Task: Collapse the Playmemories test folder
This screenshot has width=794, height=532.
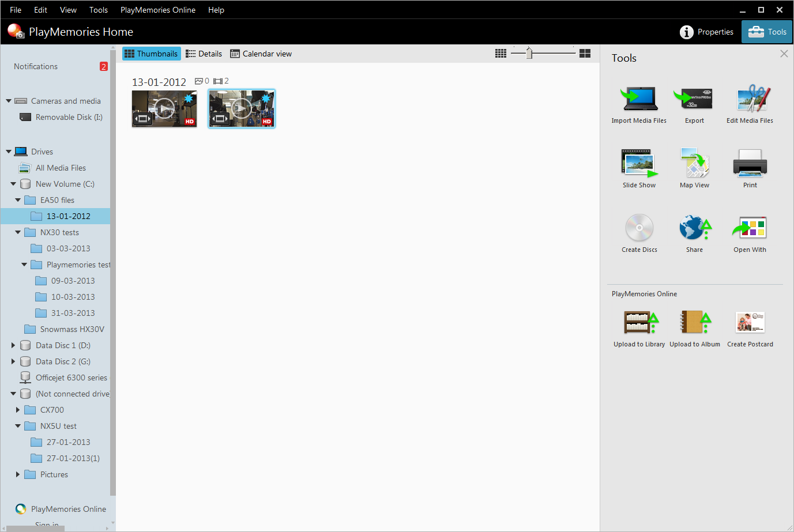Action: tap(24, 265)
